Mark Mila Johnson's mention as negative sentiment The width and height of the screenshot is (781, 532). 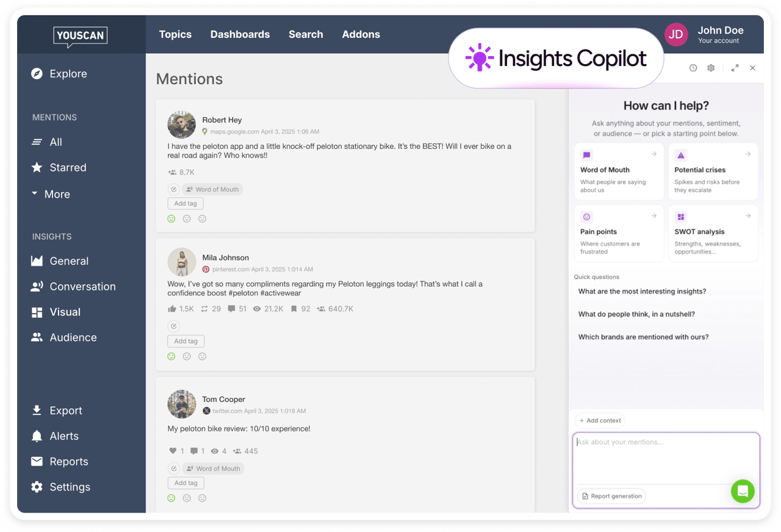tap(203, 357)
